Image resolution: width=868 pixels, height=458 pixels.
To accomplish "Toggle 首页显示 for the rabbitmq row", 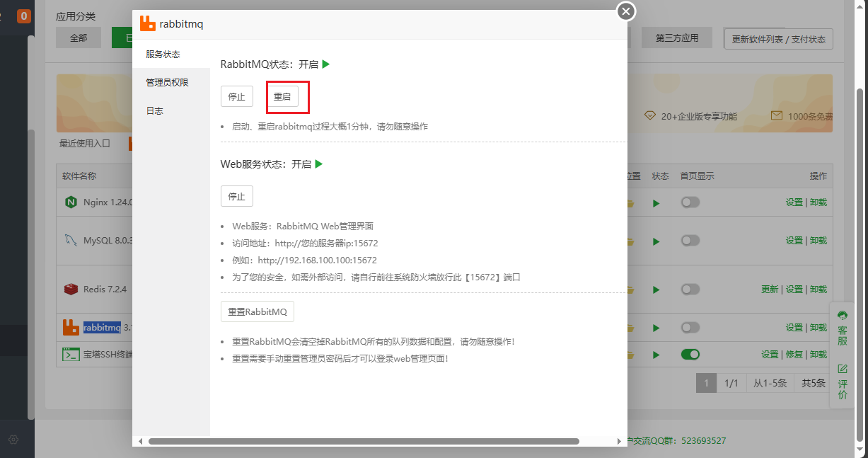I will pos(690,327).
